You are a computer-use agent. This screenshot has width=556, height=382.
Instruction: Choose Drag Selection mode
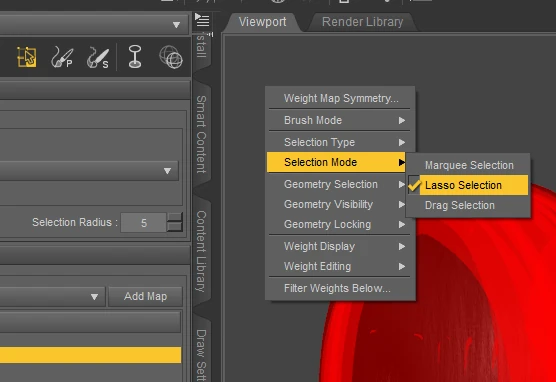point(468,205)
